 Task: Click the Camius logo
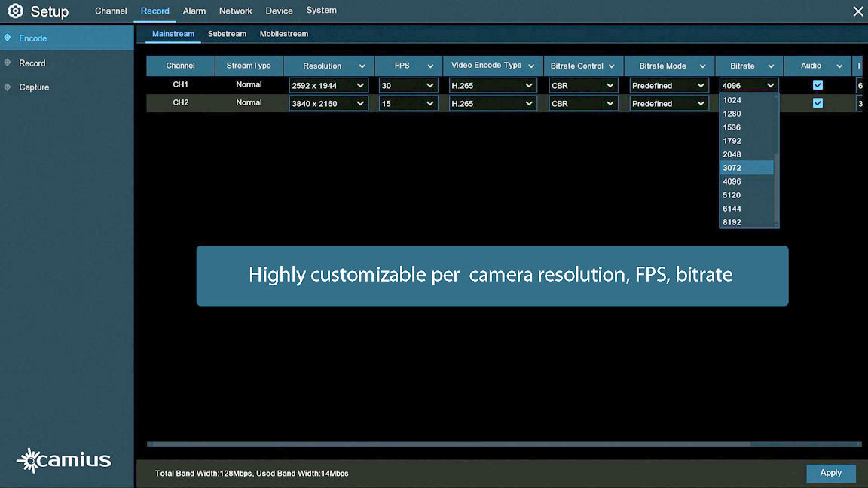(x=64, y=460)
